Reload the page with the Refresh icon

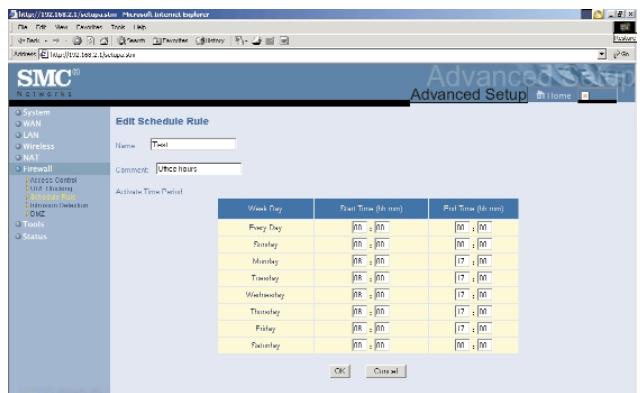91,40
